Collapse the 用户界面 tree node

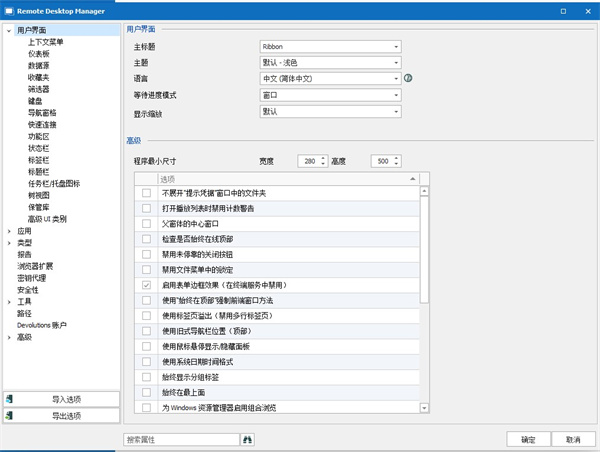(x=9, y=30)
